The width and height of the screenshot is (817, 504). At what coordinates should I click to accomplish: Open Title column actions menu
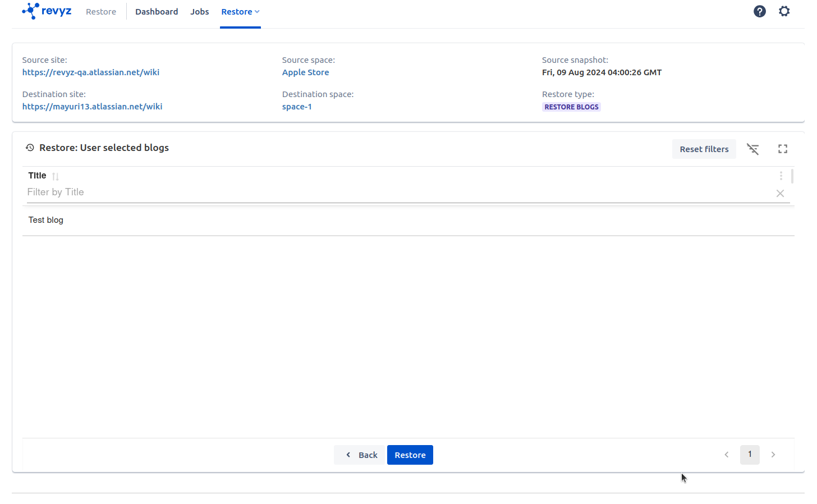(781, 176)
